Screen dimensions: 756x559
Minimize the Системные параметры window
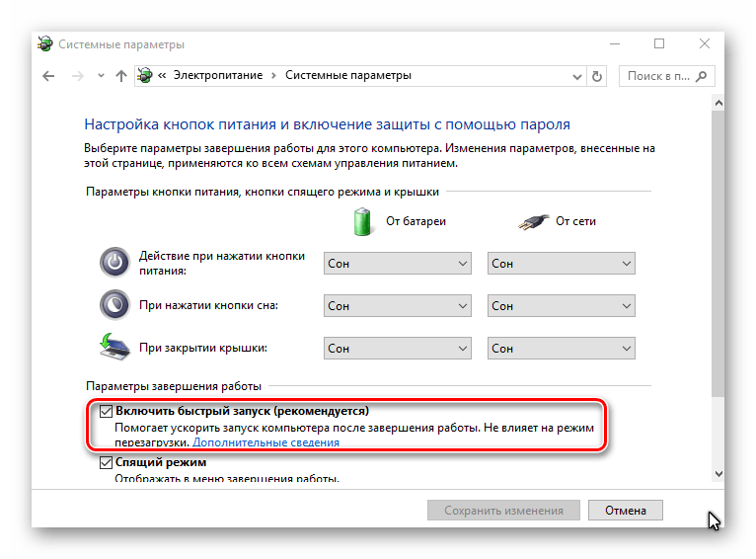pos(615,43)
